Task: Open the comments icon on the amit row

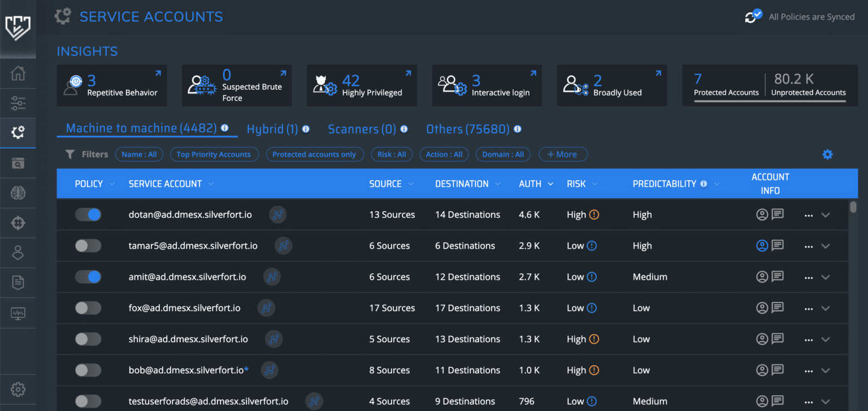Action: [778, 277]
